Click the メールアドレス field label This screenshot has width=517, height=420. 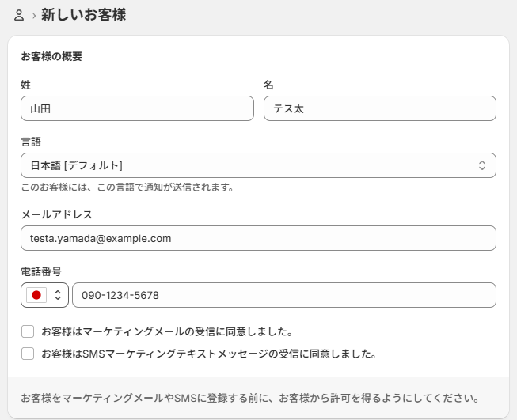56,214
